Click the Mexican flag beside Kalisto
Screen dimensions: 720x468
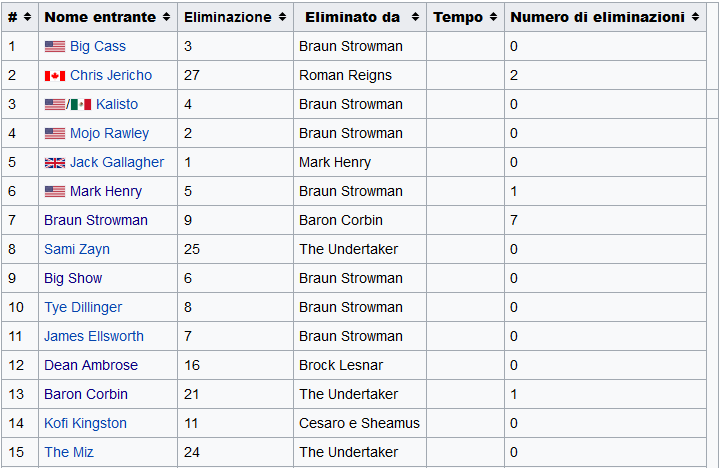[x=81, y=105]
